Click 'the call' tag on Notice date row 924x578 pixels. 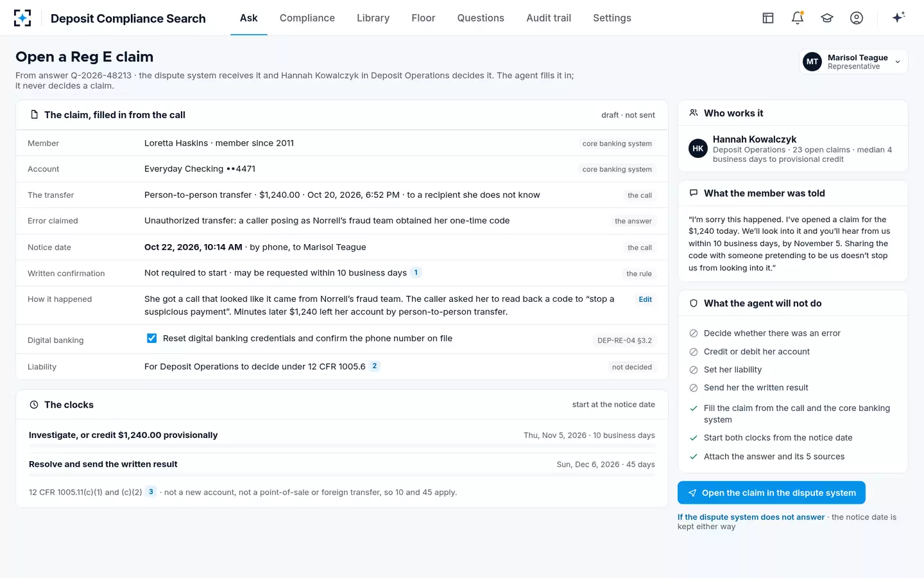click(640, 247)
